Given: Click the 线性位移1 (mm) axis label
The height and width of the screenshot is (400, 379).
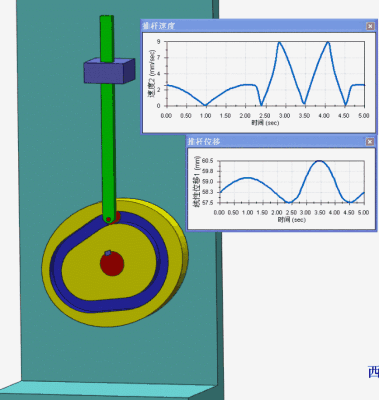Looking at the screenshot, I should click(198, 182).
